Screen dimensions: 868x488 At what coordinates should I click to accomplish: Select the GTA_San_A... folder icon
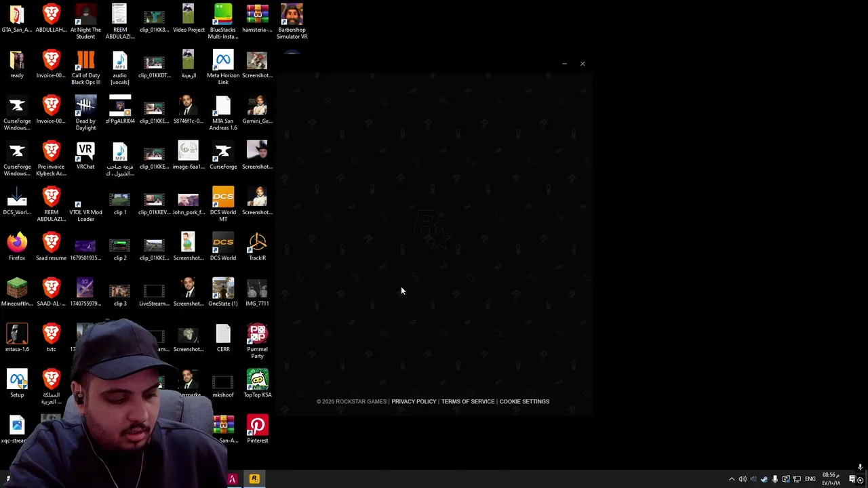pyautogui.click(x=17, y=19)
